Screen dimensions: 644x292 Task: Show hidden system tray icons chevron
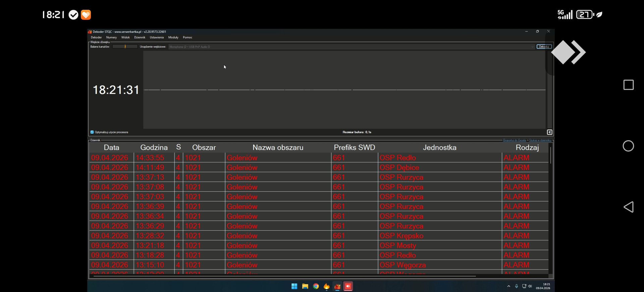click(508, 286)
